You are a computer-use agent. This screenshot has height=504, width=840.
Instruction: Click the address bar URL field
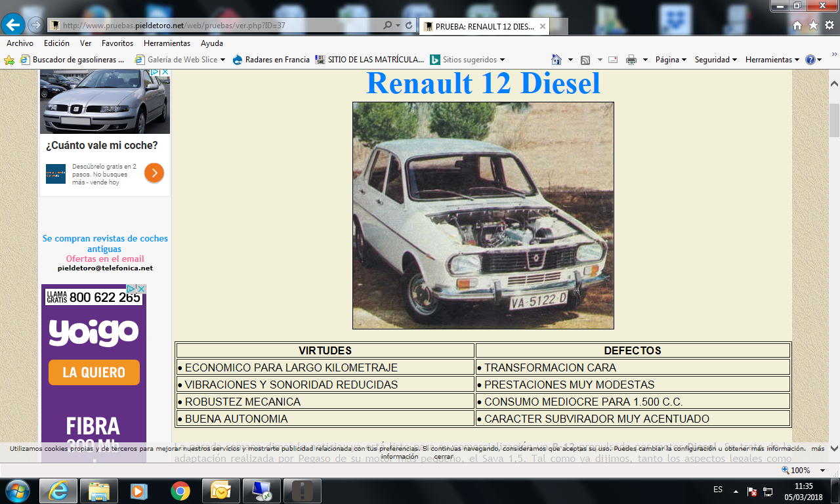coord(217,26)
